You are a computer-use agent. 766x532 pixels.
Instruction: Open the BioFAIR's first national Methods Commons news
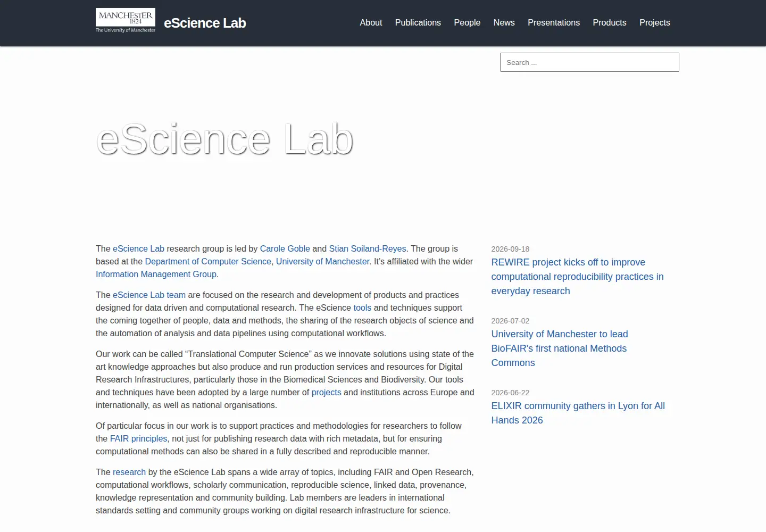click(560, 348)
